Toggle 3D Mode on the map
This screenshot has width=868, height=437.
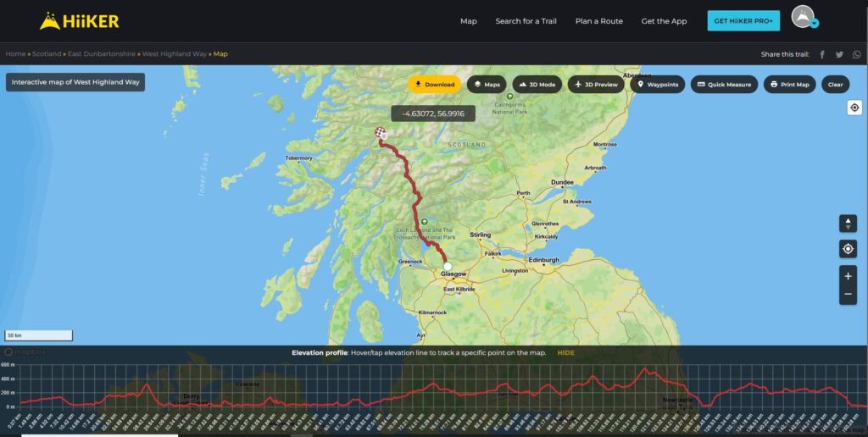click(537, 85)
